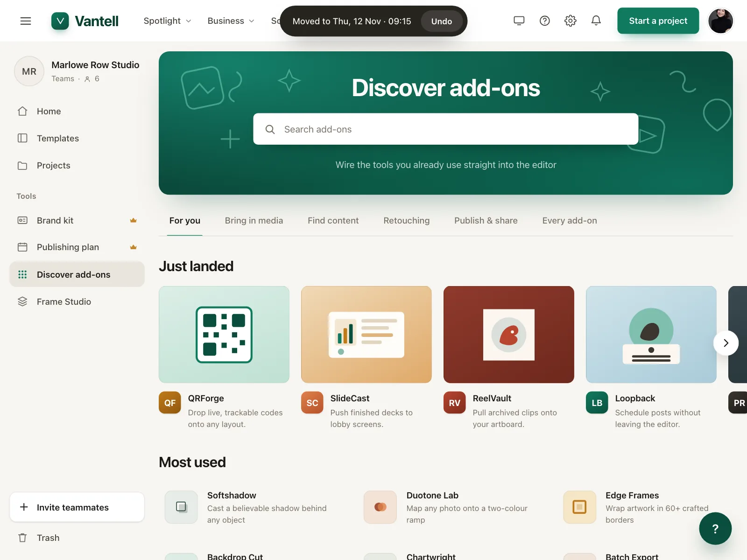Open Frame Studio tool
Image resolution: width=747 pixels, height=560 pixels.
[x=77, y=301]
